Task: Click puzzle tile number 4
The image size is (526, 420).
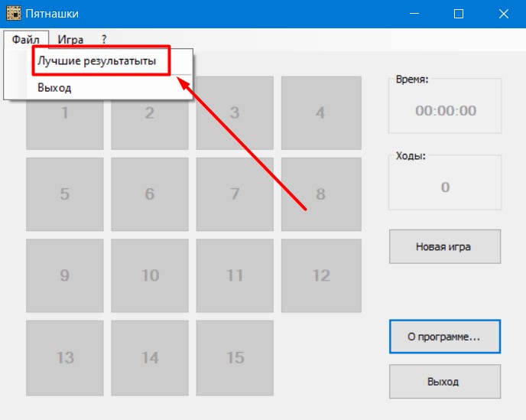Action: tap(320, 112)
